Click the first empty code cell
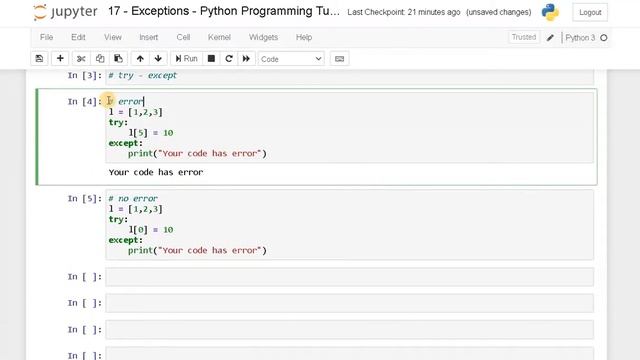The image size is (640, 360). pos(349,277)
